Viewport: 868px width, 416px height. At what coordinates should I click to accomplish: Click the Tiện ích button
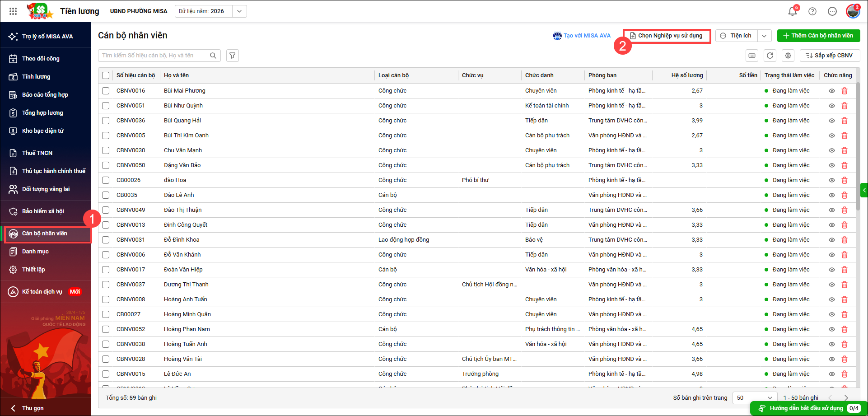point(737,36)
